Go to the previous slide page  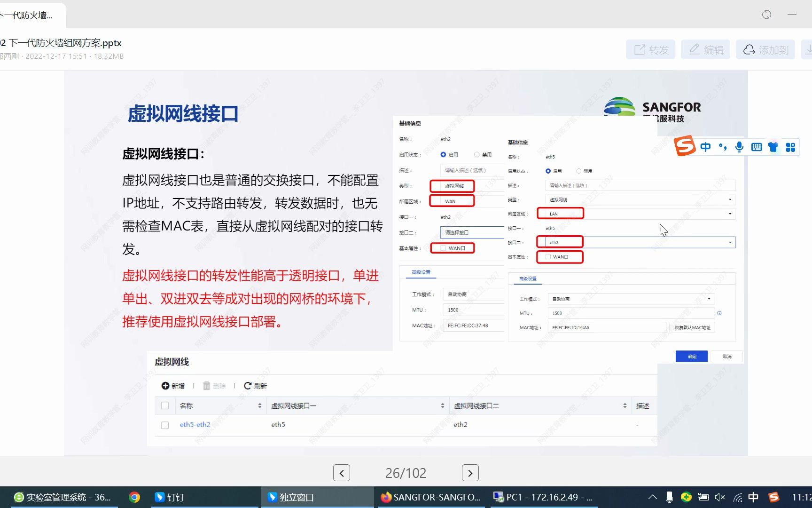(342, 473)
